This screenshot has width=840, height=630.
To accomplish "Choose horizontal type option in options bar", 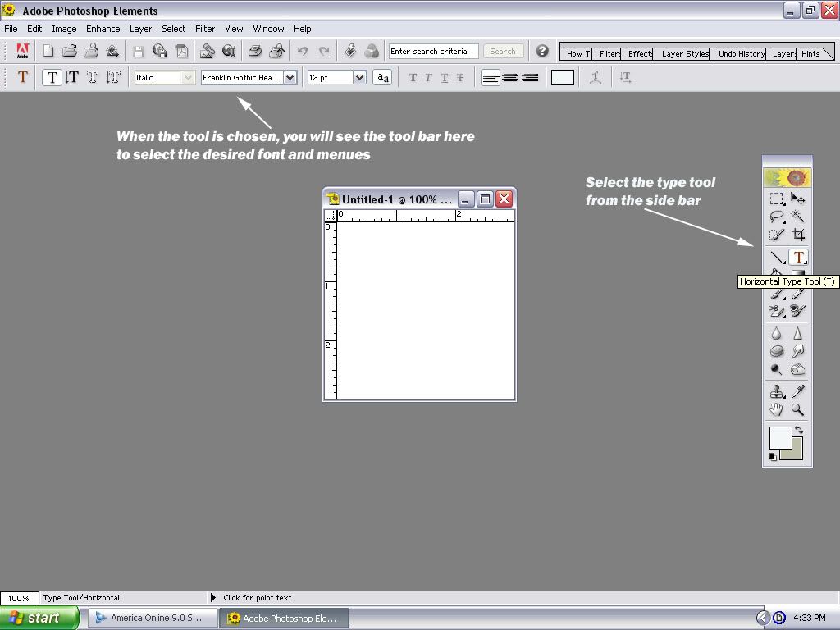I will point(52,77).
